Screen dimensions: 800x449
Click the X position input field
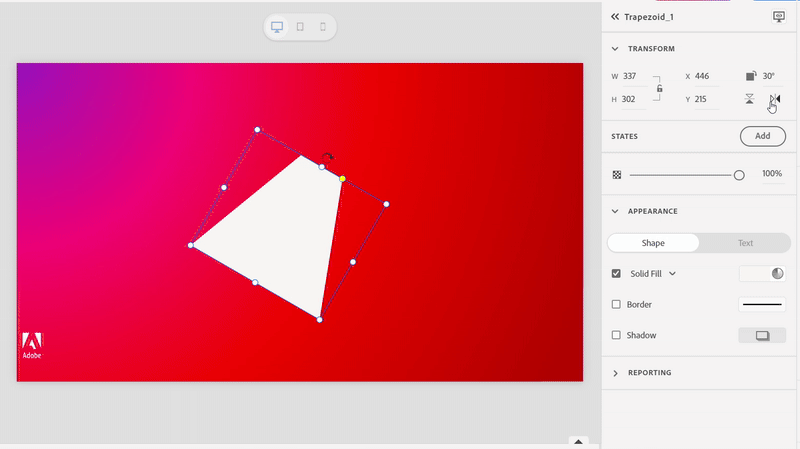coord(707,77)
